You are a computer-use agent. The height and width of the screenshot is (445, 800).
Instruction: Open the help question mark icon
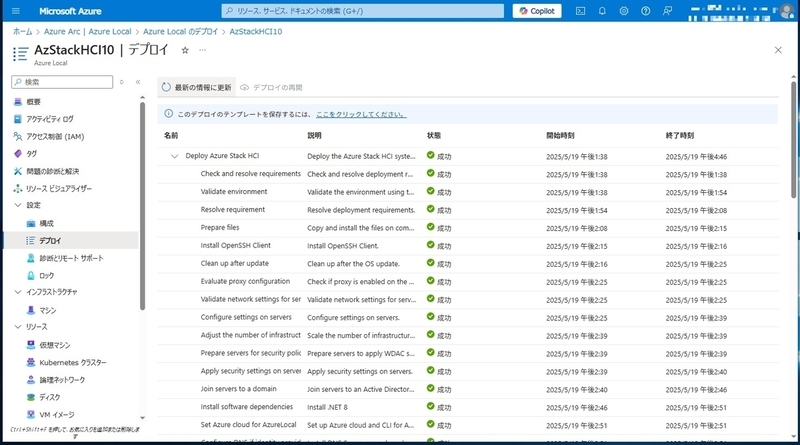click(645, 11)
